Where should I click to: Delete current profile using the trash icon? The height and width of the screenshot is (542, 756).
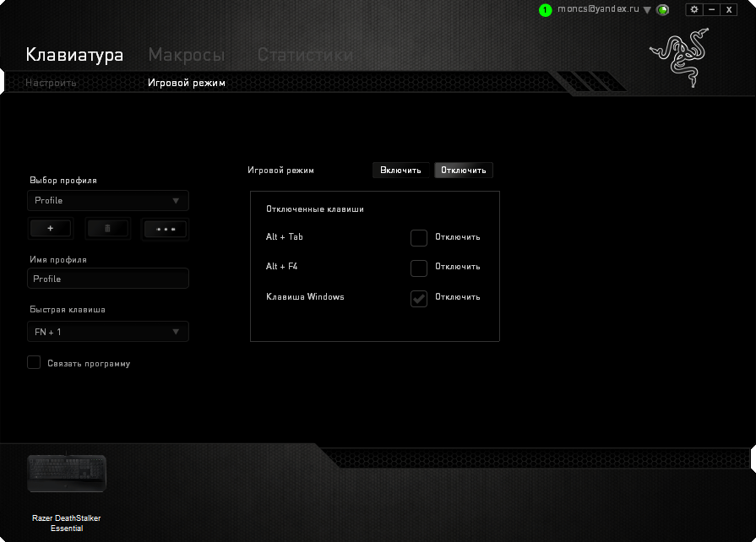point(107,228)
